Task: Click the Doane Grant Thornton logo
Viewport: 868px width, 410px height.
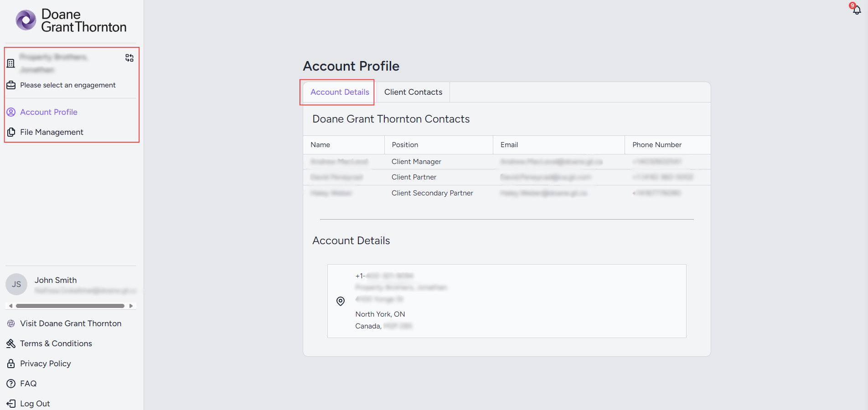Action: 71,20
